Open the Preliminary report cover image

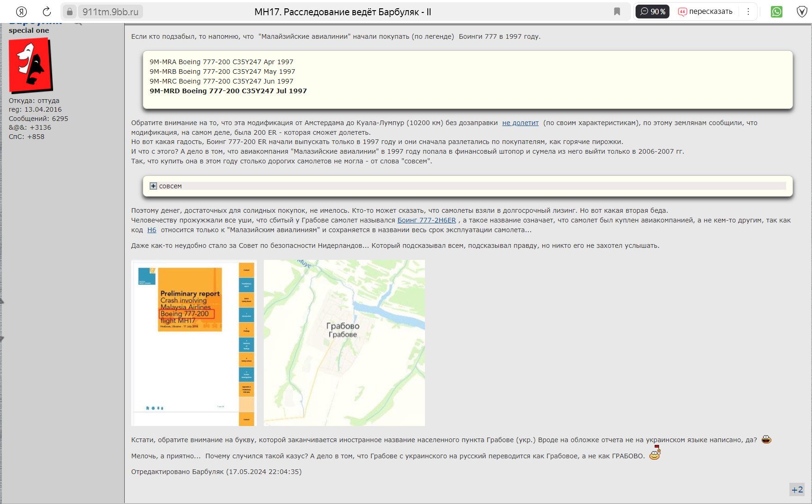pos(194,343)
